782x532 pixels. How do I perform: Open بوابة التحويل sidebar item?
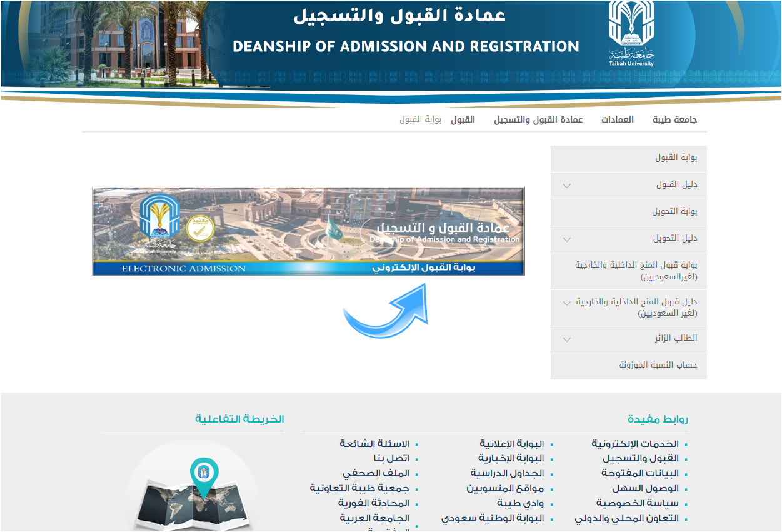coord(629,212)
